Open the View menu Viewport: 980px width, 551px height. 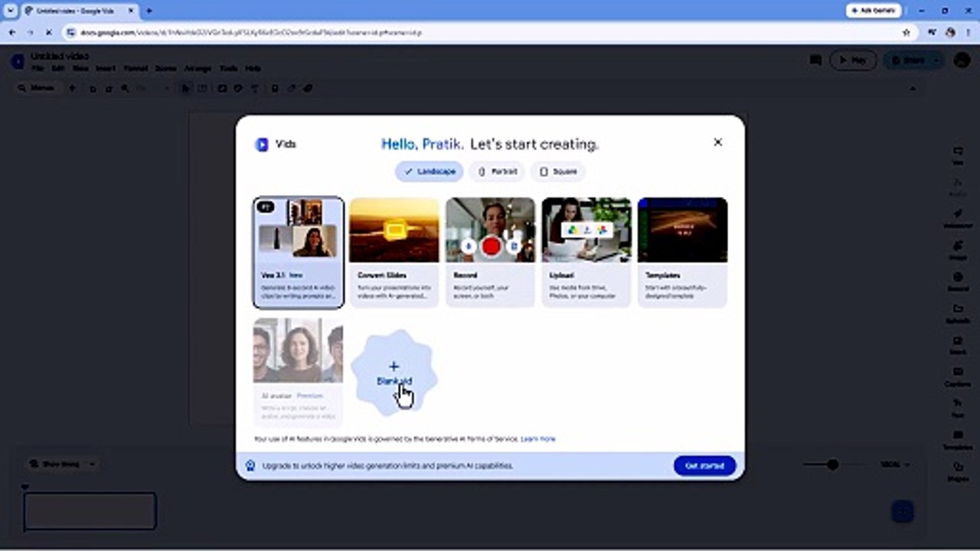[80, 68]
